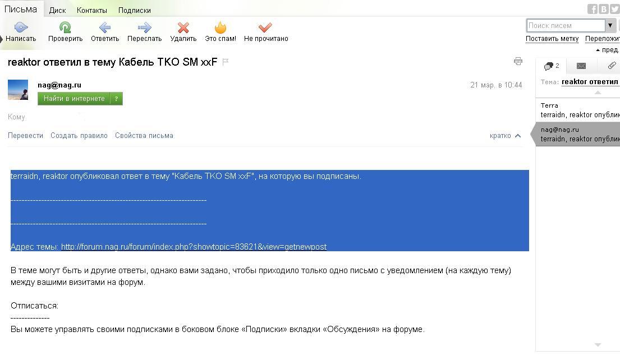620x364 pixels.
Task: Switch to the envelope tab in side panel
Action: point(581,66)
